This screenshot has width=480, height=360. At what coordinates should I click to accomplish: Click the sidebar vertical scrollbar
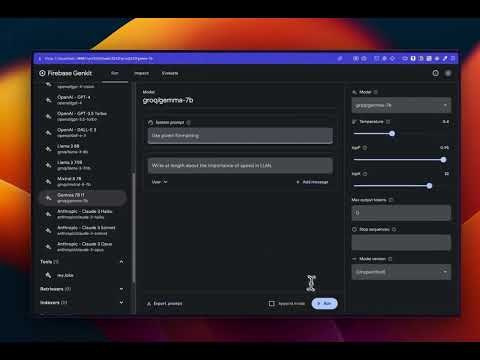pyautogui.click(x=134, y=227)
